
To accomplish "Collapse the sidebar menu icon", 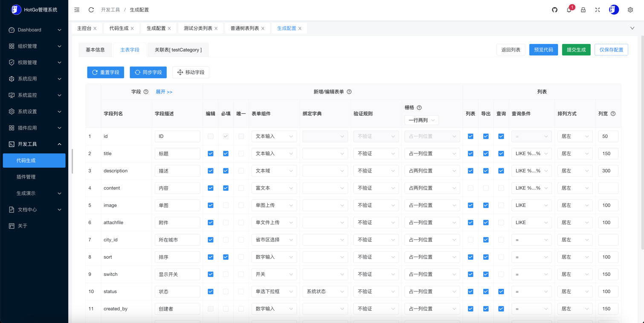I will [x=77, y=10].
